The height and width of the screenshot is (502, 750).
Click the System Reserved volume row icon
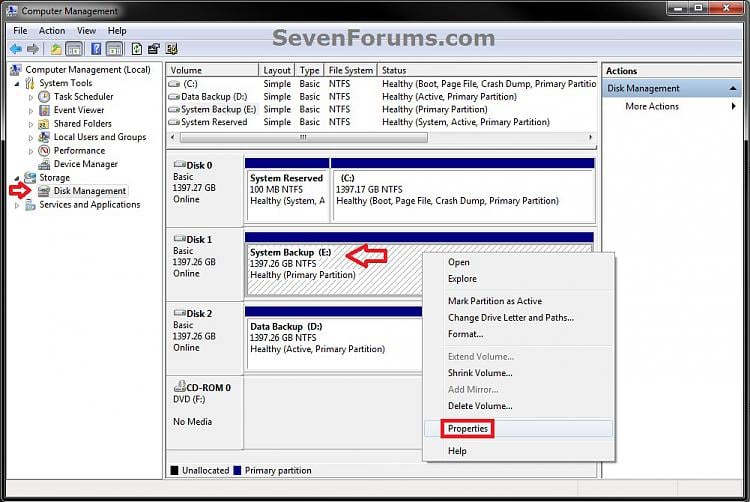(174, 122)
